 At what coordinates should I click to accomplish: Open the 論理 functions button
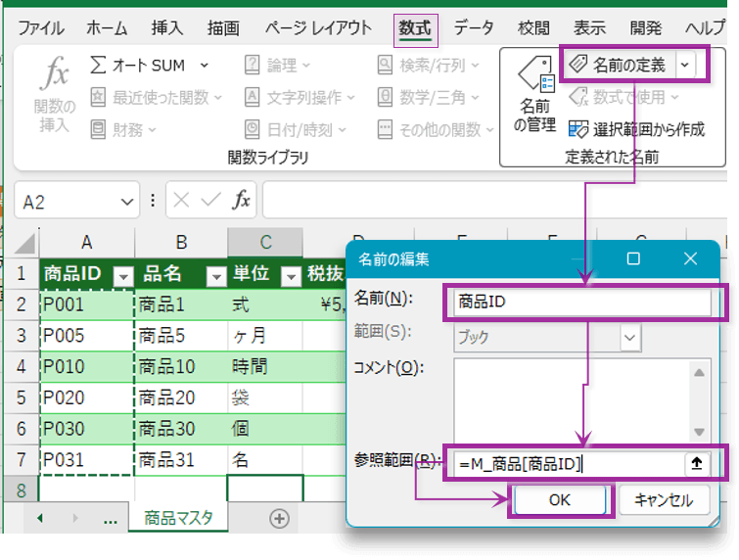click(x=278, y=65)
